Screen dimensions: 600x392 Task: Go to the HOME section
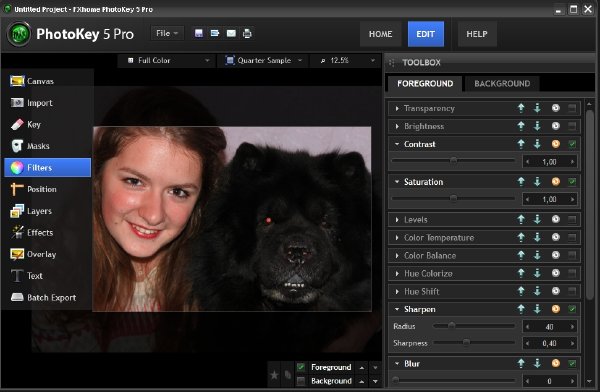coord(380,34)
